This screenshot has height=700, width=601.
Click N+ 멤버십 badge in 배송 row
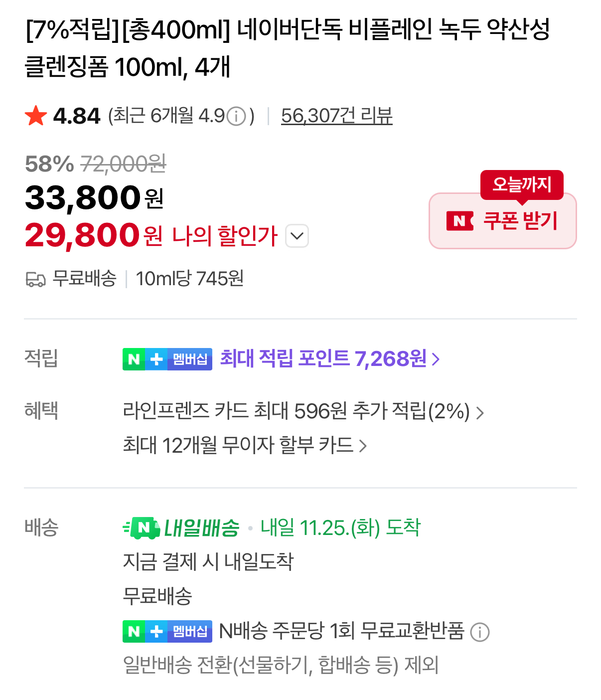click(x=167, y=631)
